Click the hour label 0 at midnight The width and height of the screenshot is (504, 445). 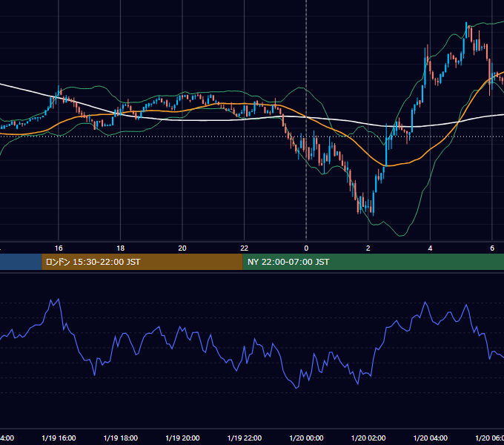(306, 248)
